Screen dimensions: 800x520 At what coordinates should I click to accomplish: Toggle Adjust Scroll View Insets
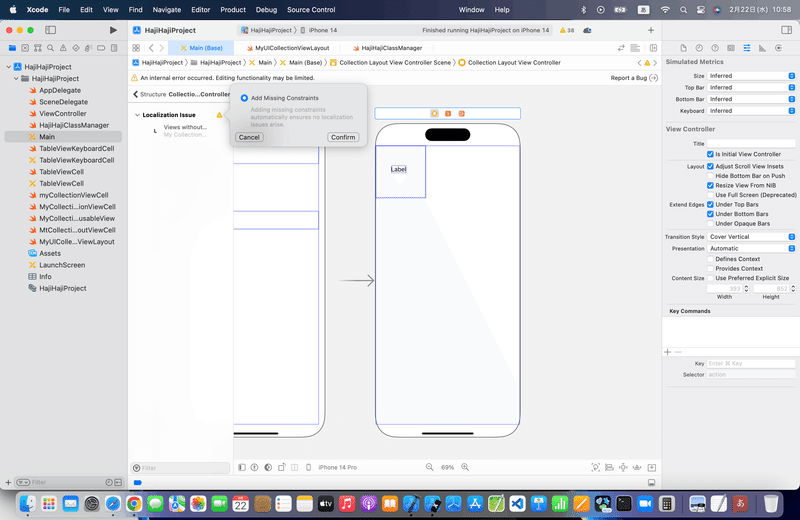click(710, 166)
